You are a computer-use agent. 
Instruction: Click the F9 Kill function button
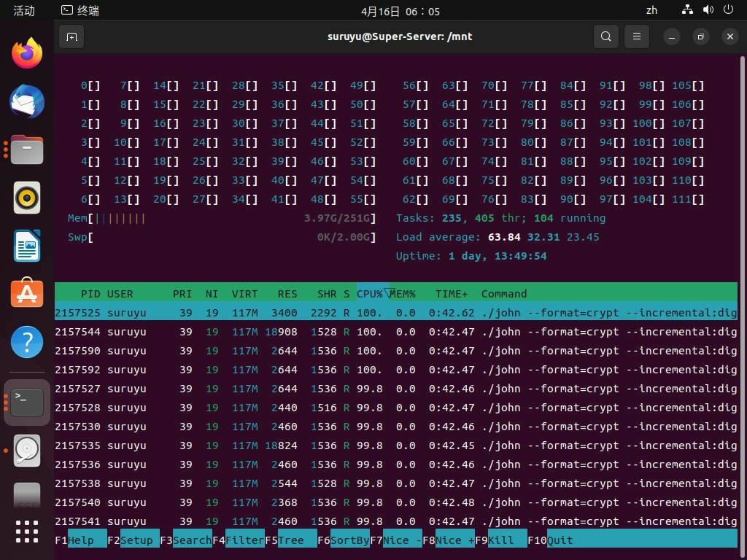pos(501,540)
